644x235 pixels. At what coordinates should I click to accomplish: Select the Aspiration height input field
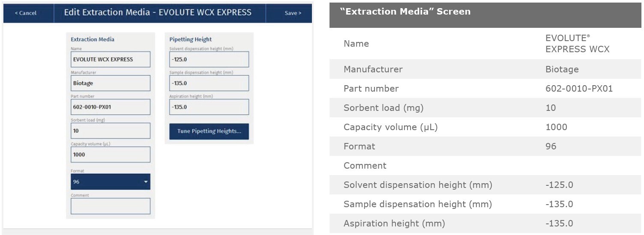coord(209,107)
